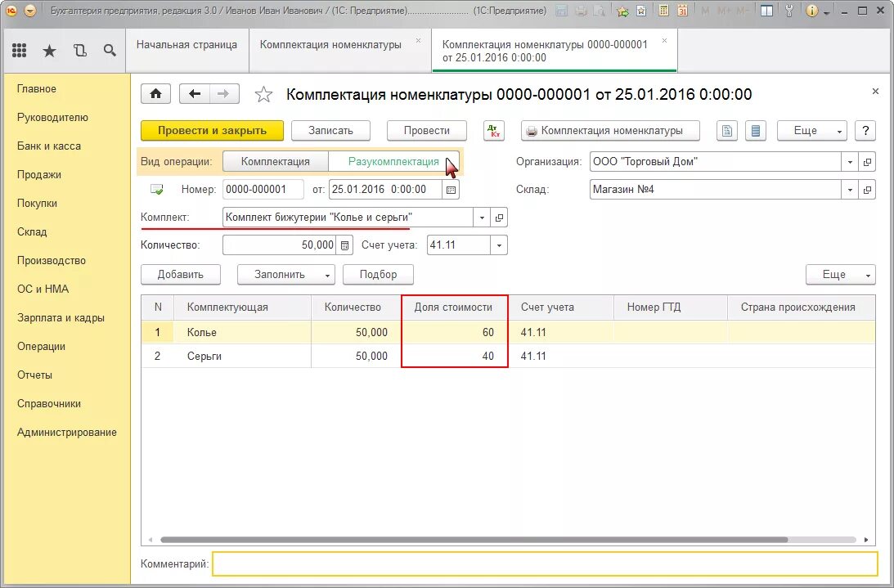Open the service tools wrench icon
The width and height of the screenshot is (894, 588).
click(x=789, y=11)
